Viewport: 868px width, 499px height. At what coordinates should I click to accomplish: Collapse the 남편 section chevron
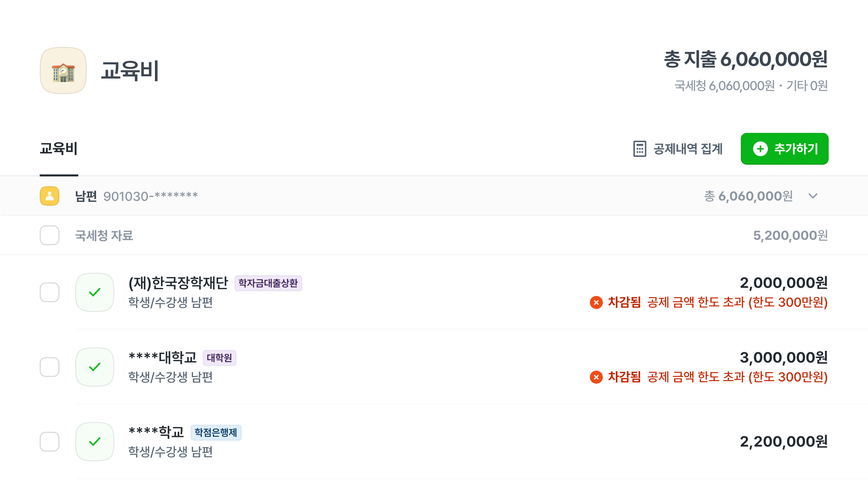click(813, 196)
